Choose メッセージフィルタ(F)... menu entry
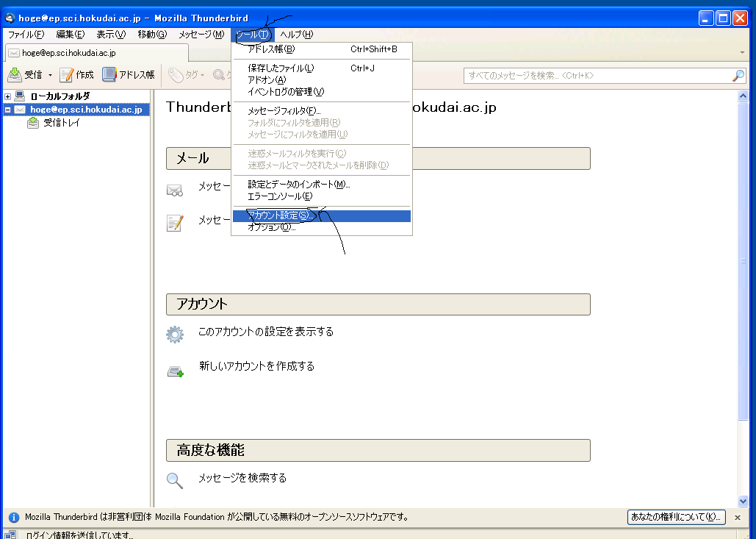 click(322, 111)
